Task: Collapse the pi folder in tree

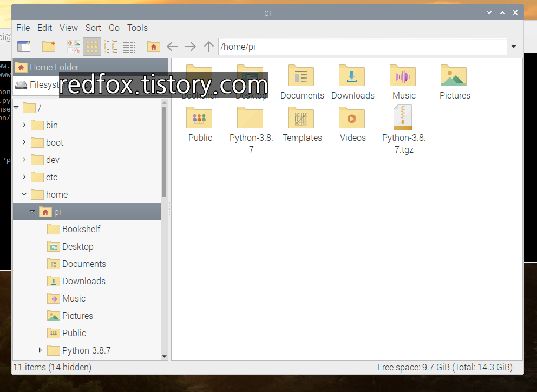Action: pos(32,211)
